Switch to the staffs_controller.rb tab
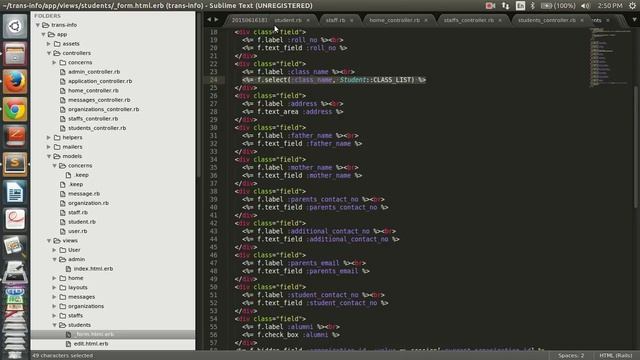 pyautogui.click(x=469, y=20)
